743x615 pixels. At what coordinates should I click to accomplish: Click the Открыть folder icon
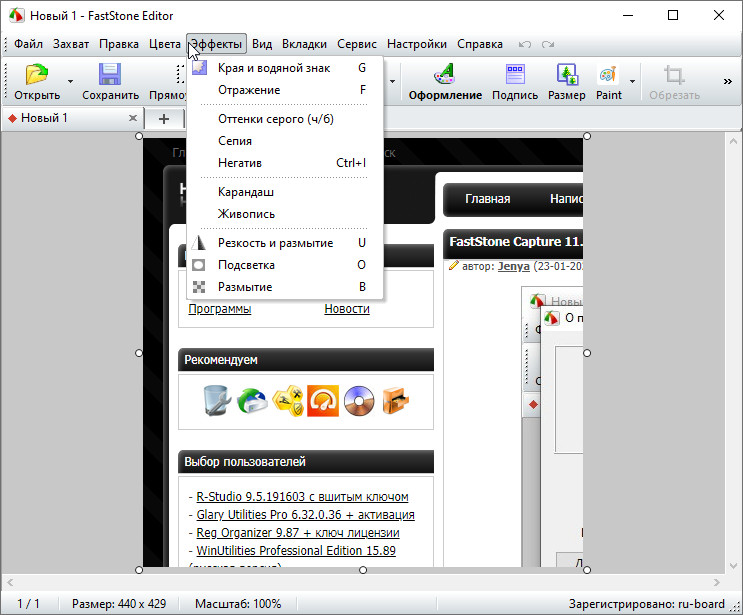pyautogui.click(x=37, y=75)
